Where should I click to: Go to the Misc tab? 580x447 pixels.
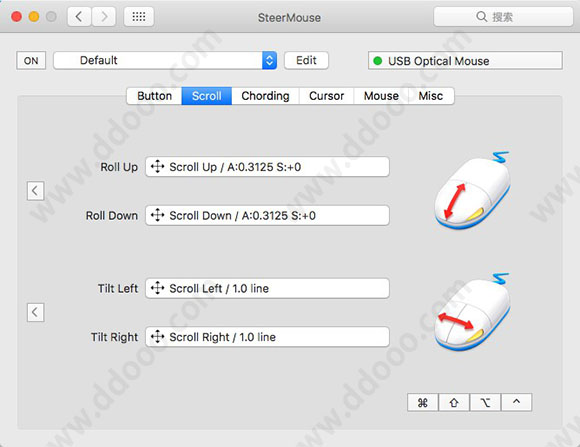[431, 96]
